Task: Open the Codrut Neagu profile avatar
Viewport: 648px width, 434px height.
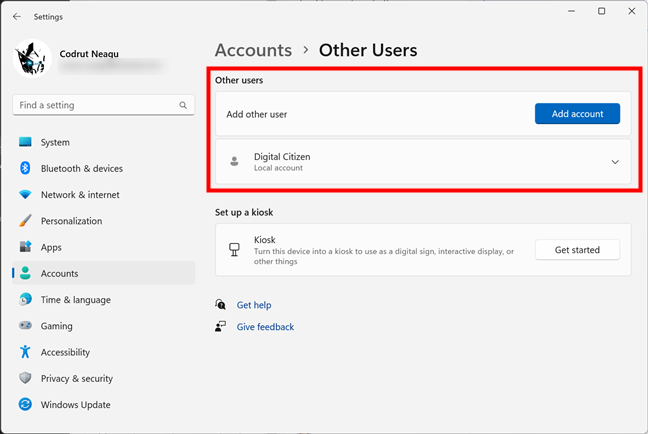Action: (32, 59)
